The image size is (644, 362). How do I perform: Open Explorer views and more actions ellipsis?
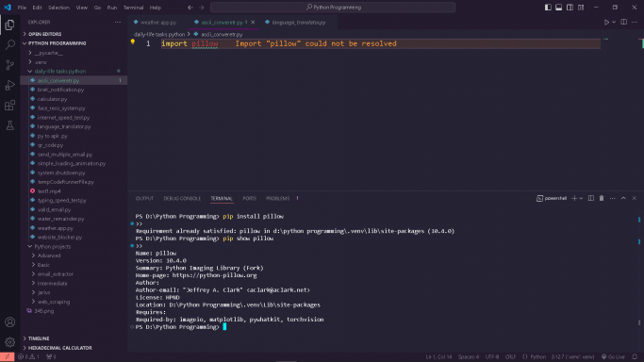[x=118, y=23]
